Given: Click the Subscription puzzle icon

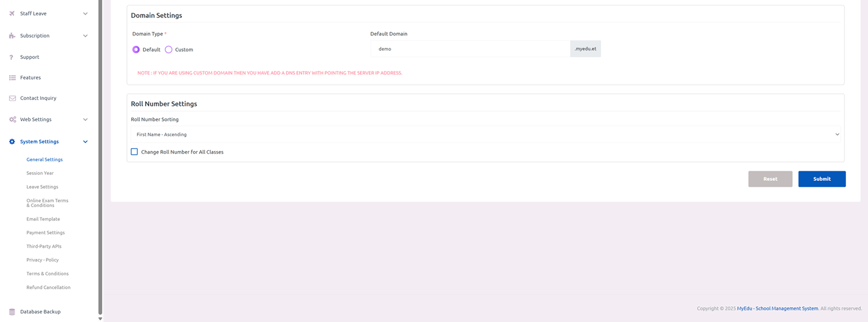Looking at the screenshot, I should click(x=12, y=36).
